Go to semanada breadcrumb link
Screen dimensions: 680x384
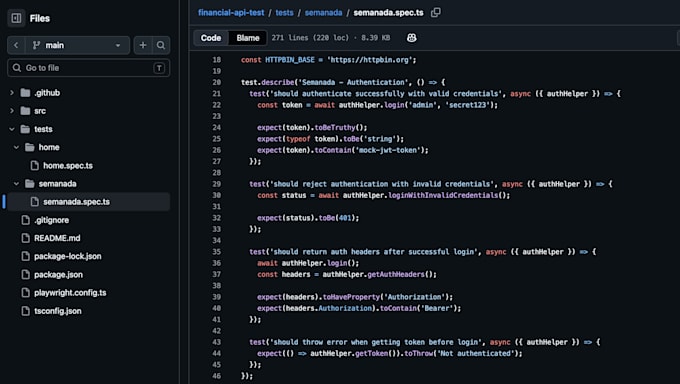coord(324,13)
